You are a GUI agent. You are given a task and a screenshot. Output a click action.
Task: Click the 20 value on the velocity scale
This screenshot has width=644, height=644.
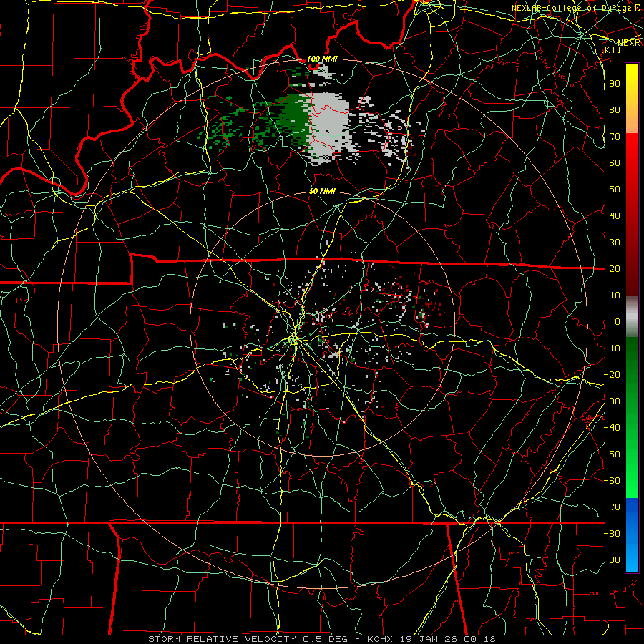coord(615,268)
